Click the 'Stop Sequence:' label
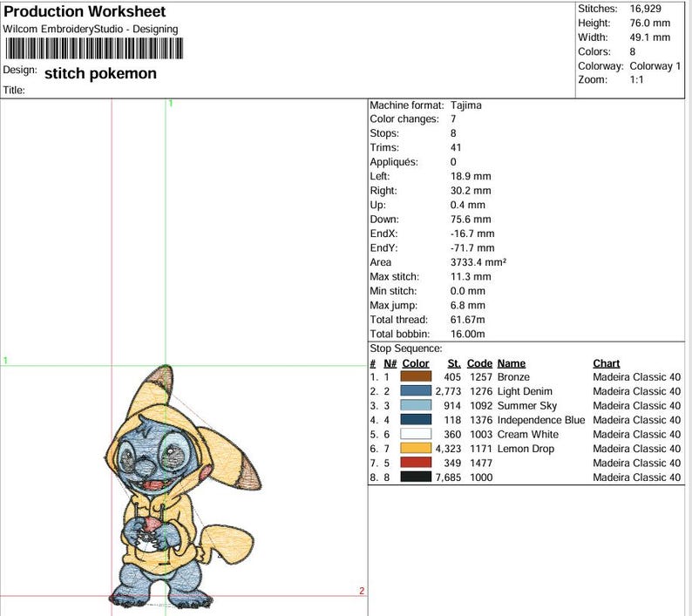692x616 pixels. (x=406, y=349)
